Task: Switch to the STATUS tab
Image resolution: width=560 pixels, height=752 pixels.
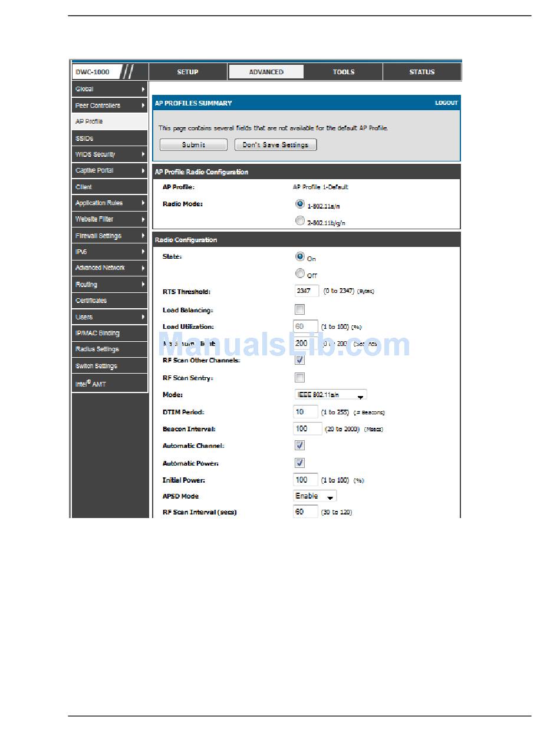Action: 421,72
